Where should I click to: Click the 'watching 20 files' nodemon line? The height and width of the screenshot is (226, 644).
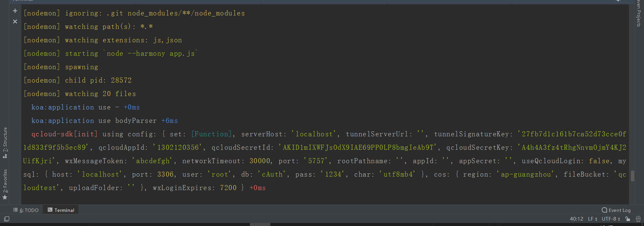(x=100, y=94)
